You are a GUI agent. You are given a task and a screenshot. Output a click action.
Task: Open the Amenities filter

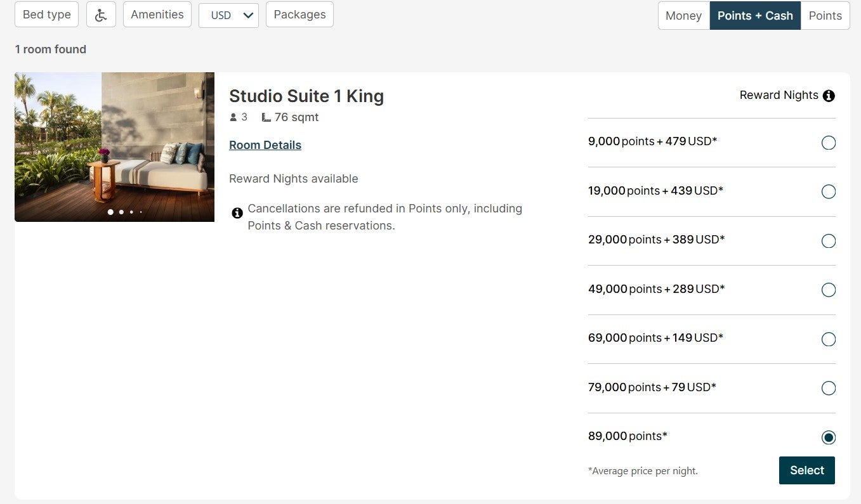pos(157,15)
